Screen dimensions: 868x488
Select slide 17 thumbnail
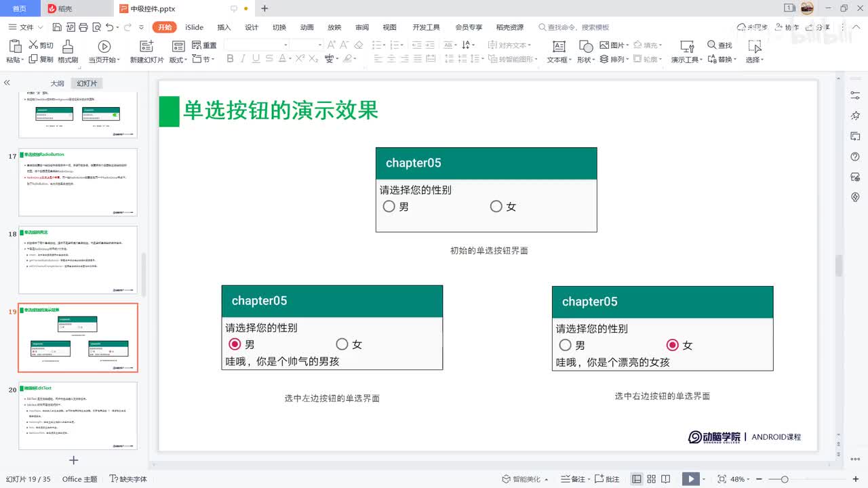(78, 182)
